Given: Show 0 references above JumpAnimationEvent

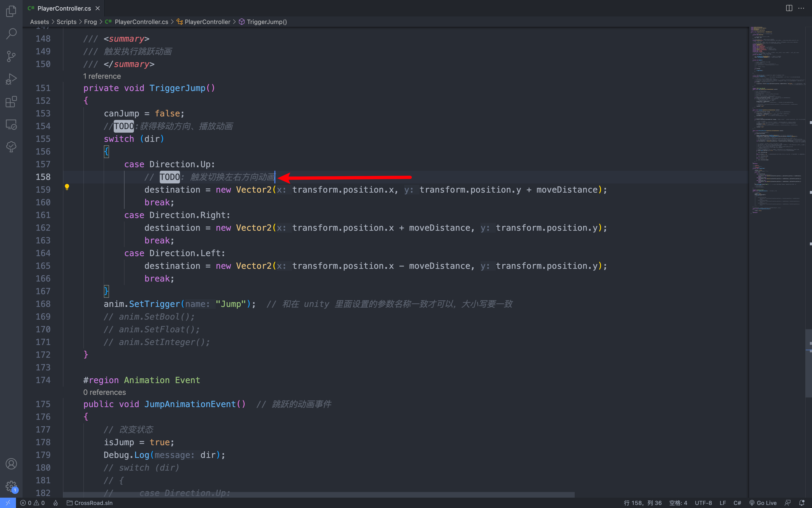Looking at the screenshot, I should click(104, 393).
